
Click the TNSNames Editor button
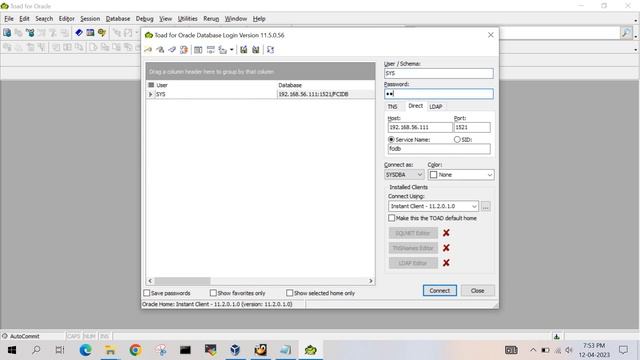click(x=413, y=248)
